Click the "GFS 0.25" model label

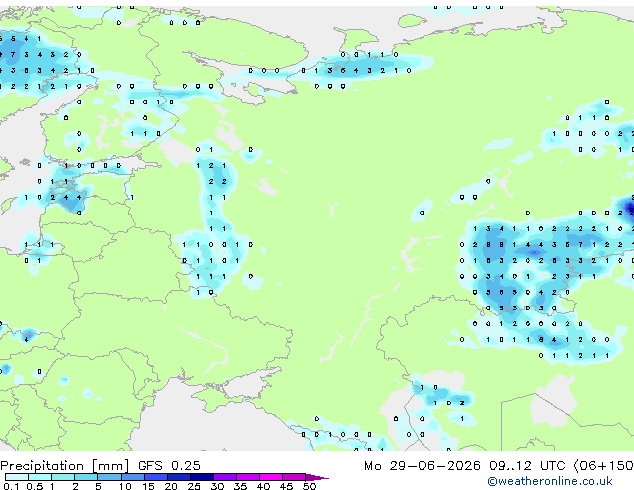169,466
